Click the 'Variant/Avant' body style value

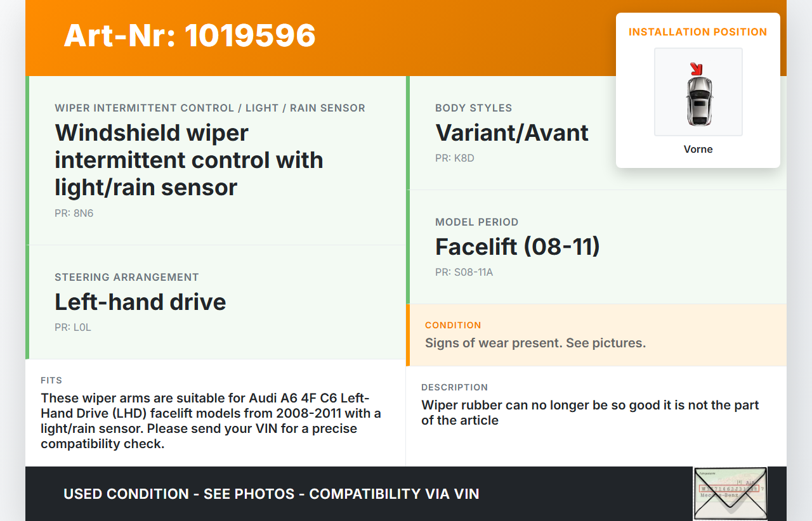tap(512, 133)
